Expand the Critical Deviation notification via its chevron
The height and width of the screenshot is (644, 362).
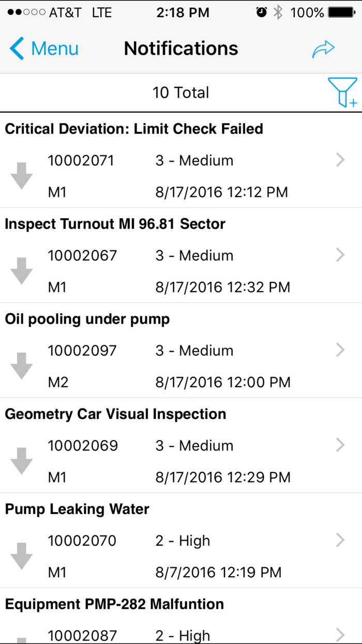click(x=340, y=160)
